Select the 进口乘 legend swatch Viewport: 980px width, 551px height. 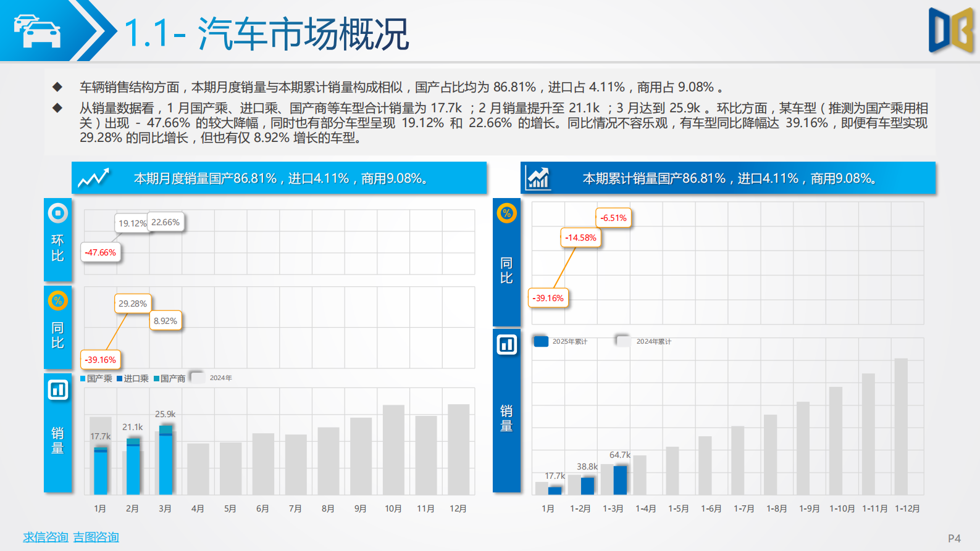119,378
